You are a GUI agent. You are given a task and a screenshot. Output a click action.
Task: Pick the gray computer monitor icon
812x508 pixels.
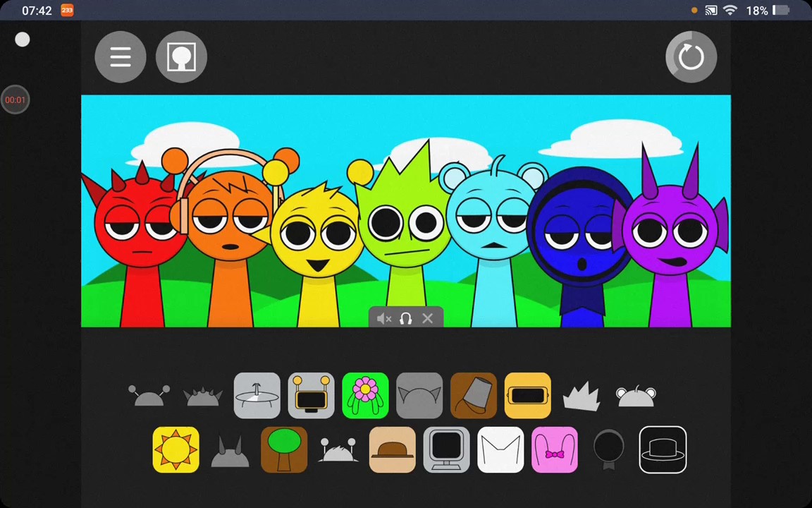point(446,450)
